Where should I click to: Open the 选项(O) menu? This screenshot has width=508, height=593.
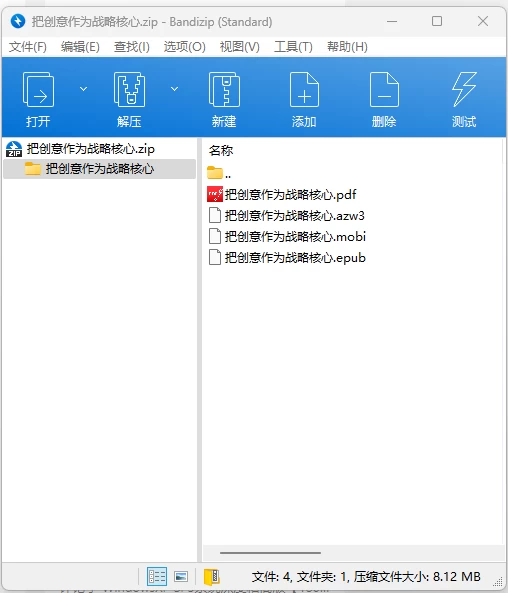(185, 47)
